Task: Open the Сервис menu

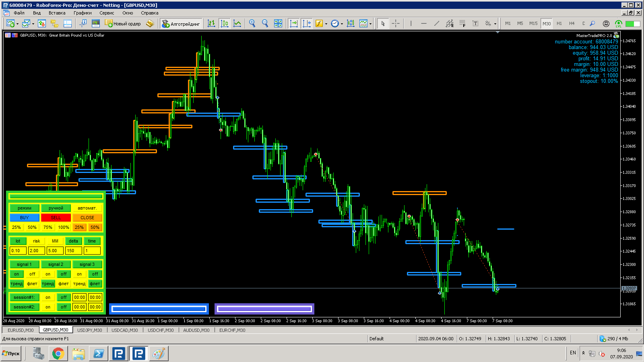Action: pos(107,13)
